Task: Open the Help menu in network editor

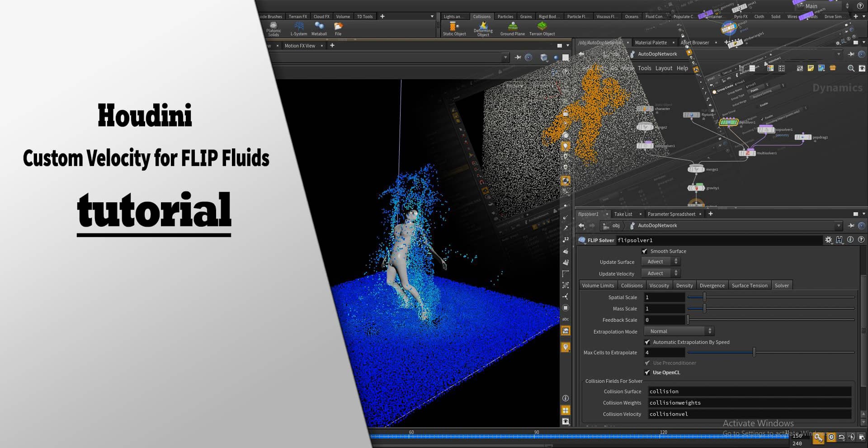Action: click(x=682, y=68)
